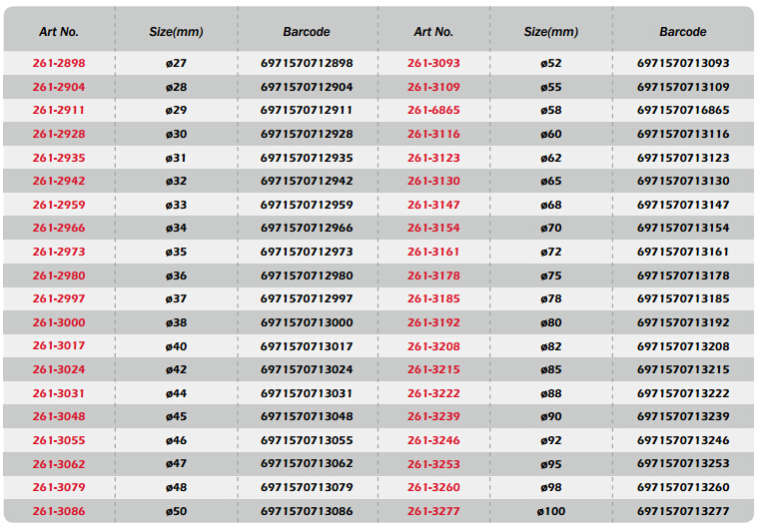The width and height of the screenshot is (761, 532).
Task: Select the first Art No. column header
Action: click(x=59, y=32)
